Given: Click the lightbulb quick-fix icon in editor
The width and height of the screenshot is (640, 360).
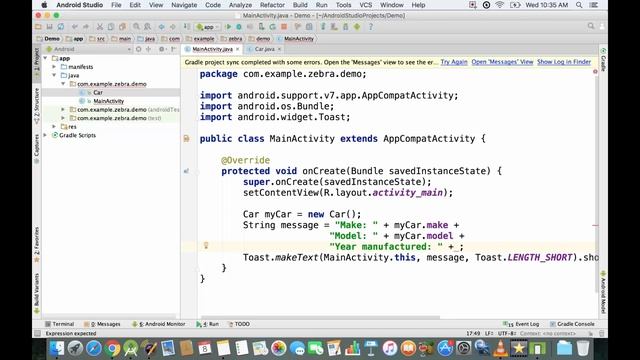Looking at the screenshot, I should tap(206, 245).
